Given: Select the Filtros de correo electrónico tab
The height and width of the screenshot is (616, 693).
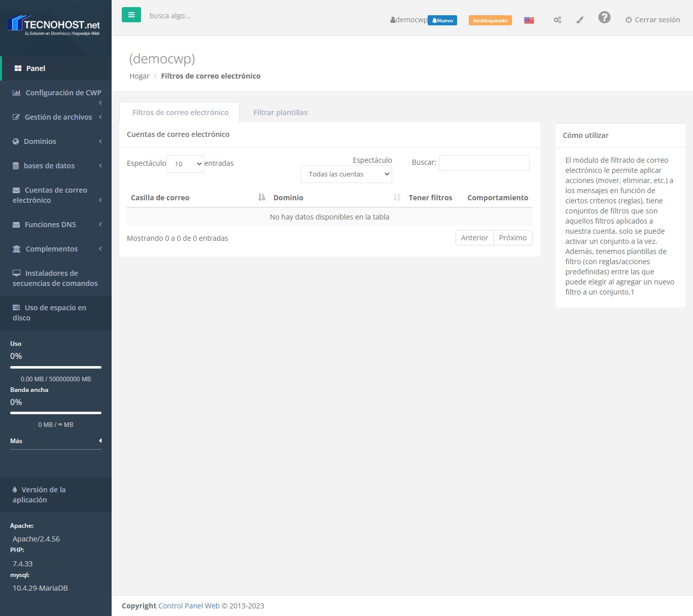Looking at the screenshot, I should pyautogui.click(x=180, y=113).
